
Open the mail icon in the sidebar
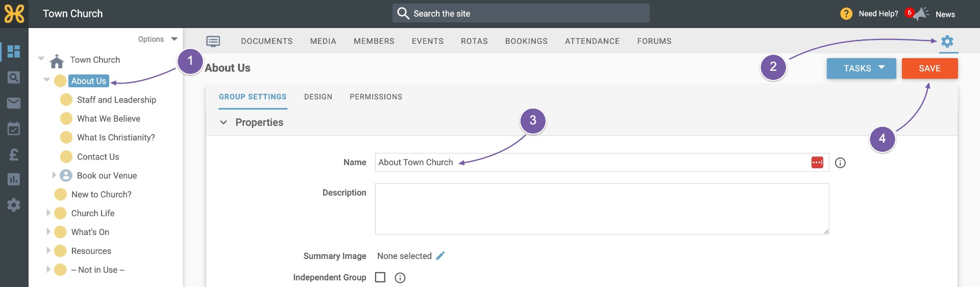[14, 103]
